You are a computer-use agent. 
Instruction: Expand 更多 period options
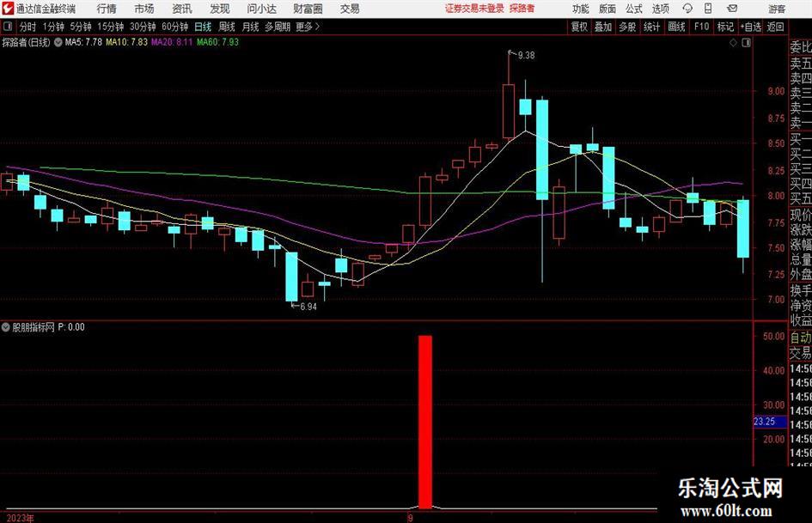[308, 27]
